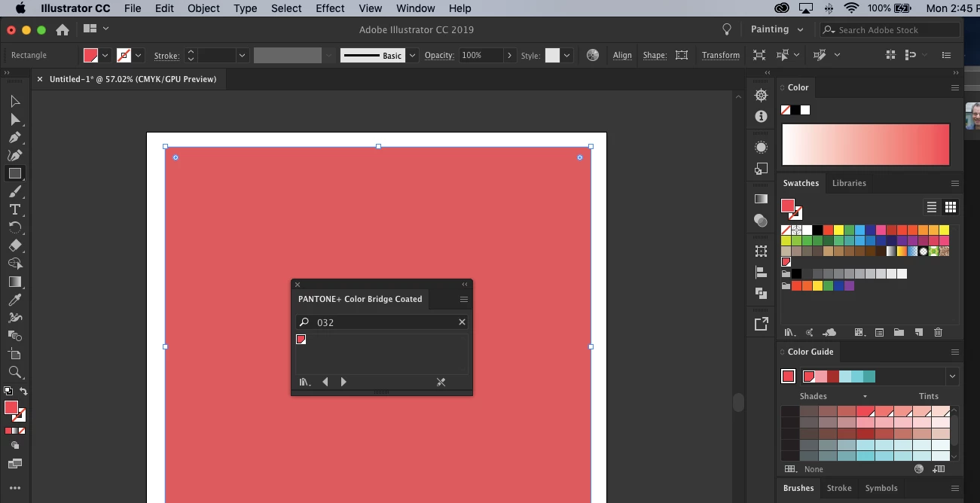Open the stroke color dropdown

click(x=139, y=55)
